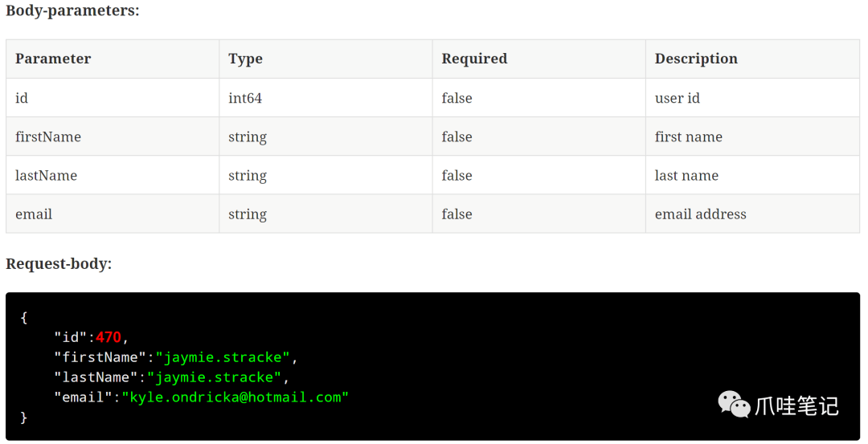Click the user id description cell
The height and width of the screenshot is (444, 868).
[752, 98]
